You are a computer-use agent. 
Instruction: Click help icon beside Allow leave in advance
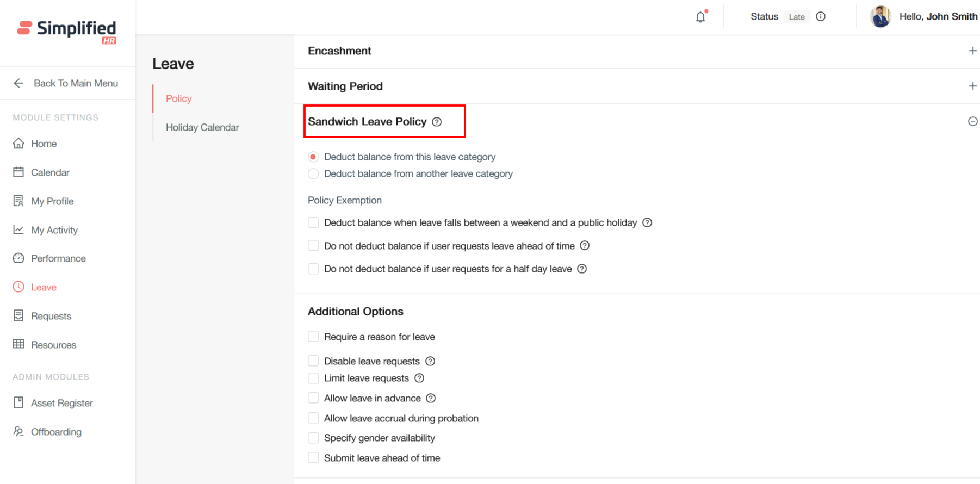pos(431,398)
